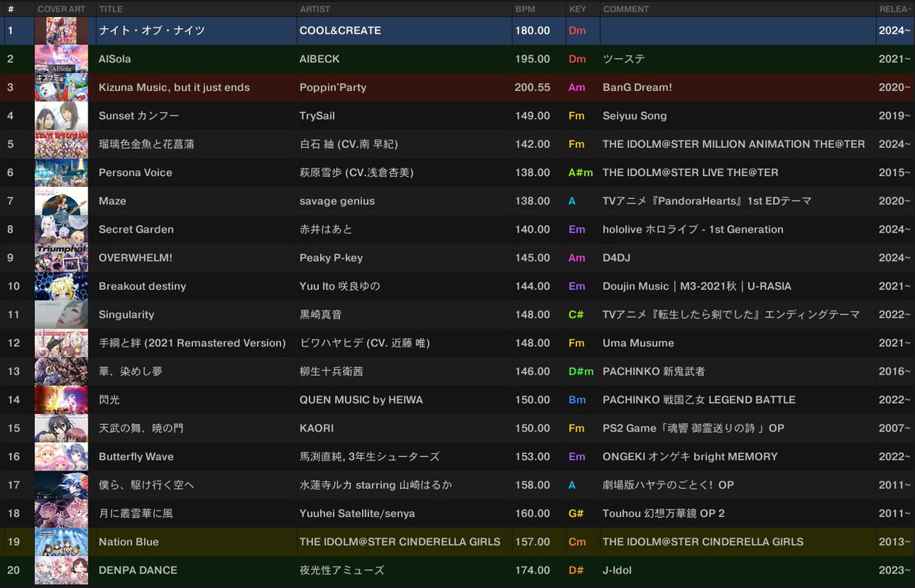Click comment 'Uma Musume'
Viewport: 915px width, 588px height.
[x=638, y=343]
